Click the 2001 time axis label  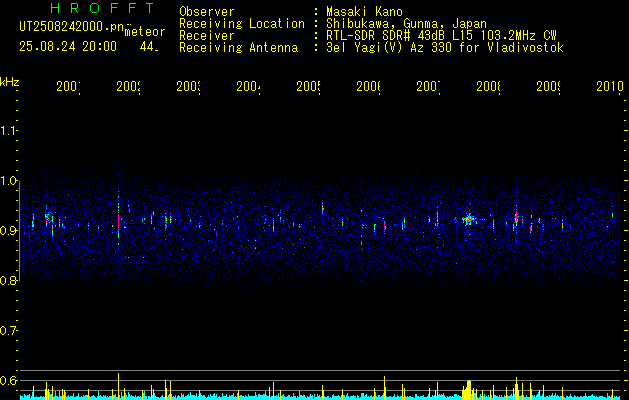point(68,86)
